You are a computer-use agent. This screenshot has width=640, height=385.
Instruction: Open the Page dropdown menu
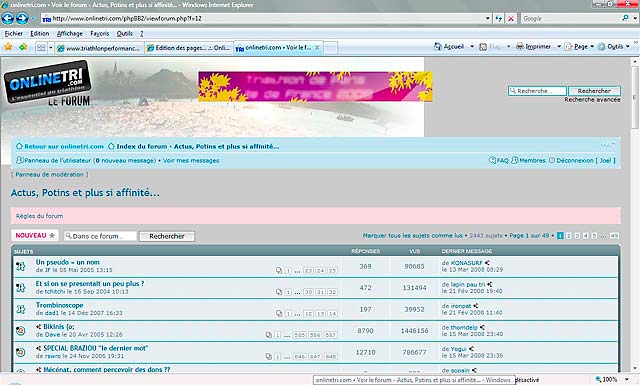click(x=579, y=47)
